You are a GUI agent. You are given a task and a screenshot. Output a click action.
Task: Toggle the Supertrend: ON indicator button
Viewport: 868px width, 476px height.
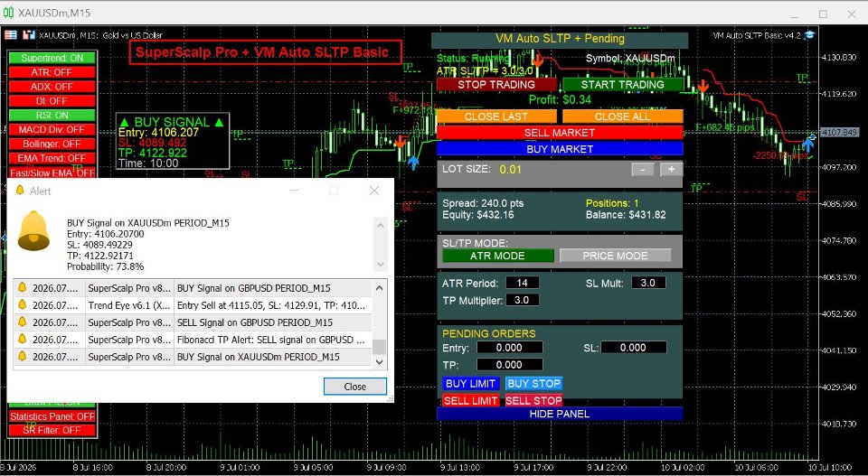tap(52, 58)
